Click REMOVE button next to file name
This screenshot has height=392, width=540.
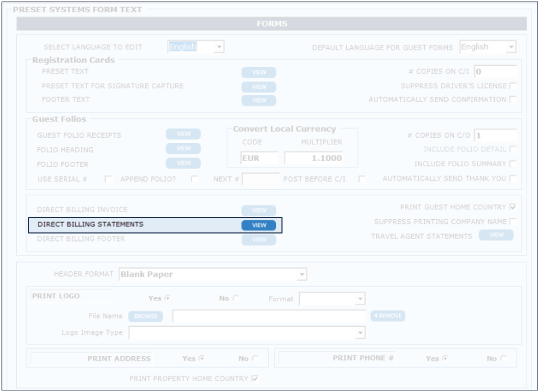[388, 316]
